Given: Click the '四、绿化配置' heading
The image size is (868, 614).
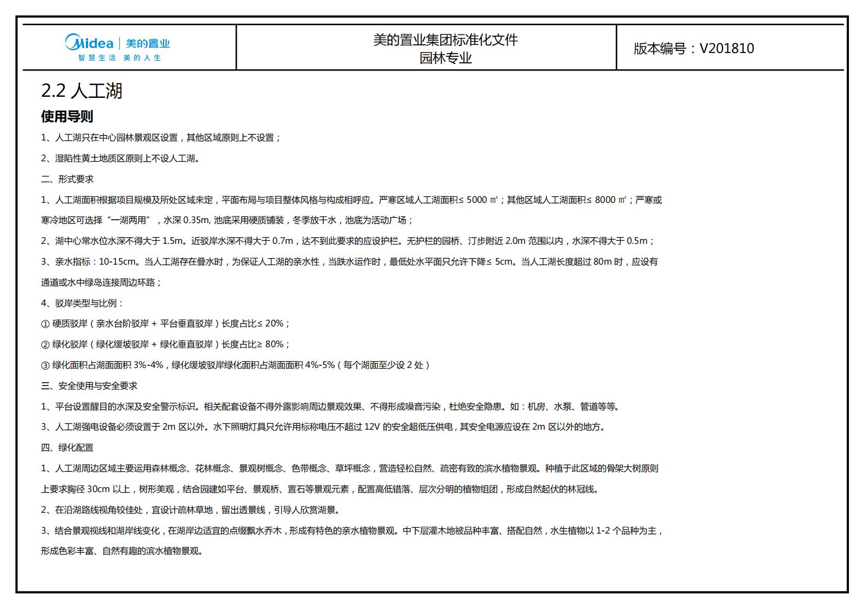Looking at the screenshot, I should pos(67,448).
